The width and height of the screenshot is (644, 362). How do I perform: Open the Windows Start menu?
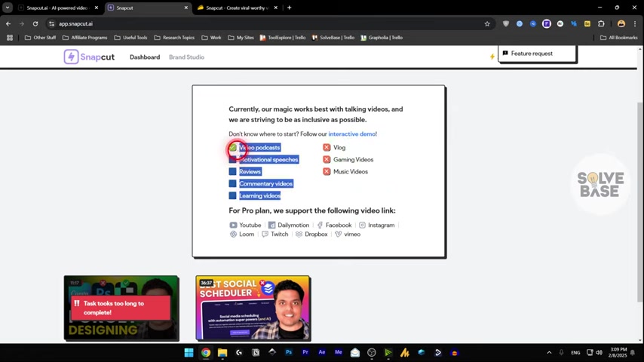coord(189,352)
